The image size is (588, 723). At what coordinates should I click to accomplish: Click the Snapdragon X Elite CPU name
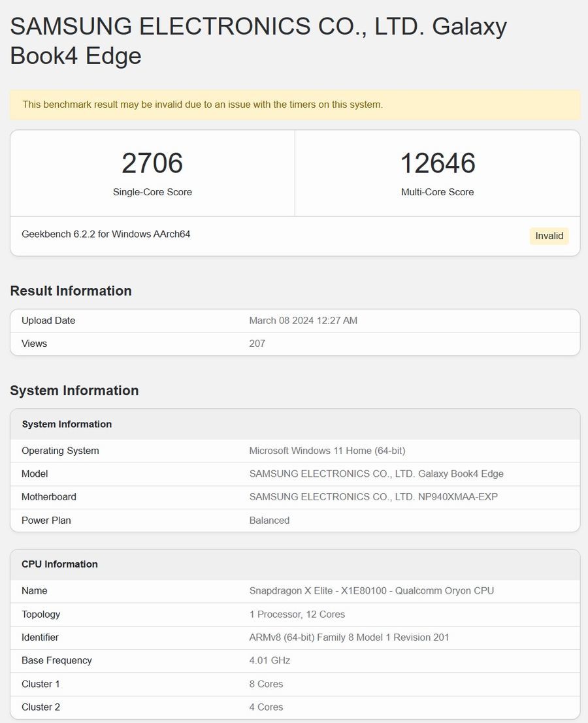click(371, 591)
